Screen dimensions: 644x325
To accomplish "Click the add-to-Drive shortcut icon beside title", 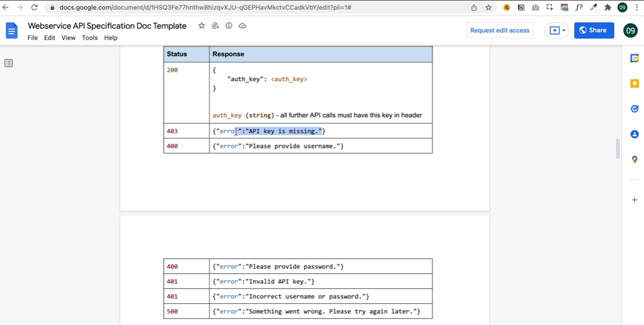I will 215,26.
